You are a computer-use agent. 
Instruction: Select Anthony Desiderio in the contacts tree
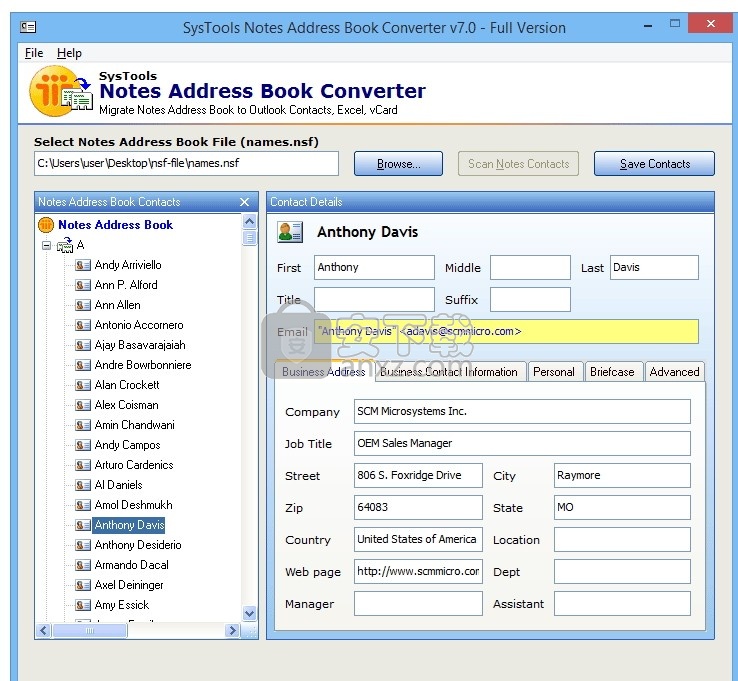click(x=138, y=545)
